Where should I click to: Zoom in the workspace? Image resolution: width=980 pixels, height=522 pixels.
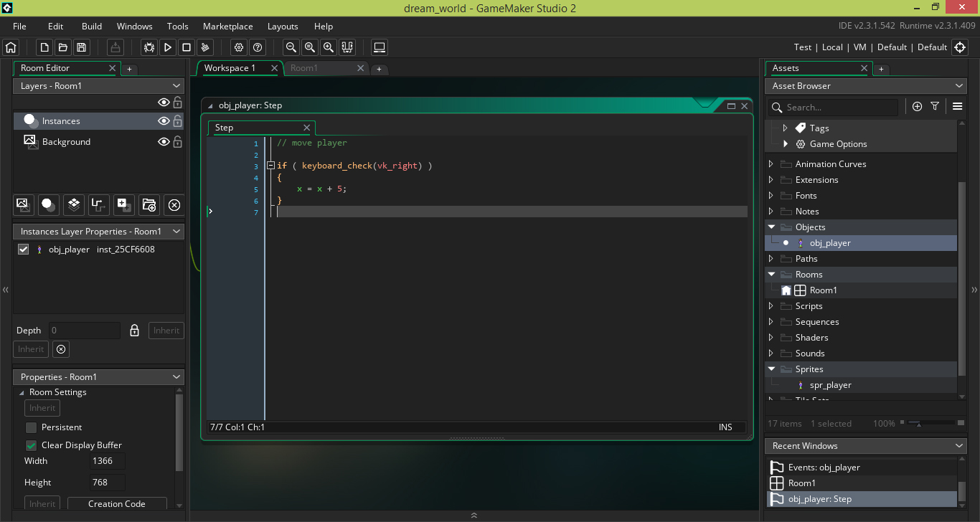(329, 47)
